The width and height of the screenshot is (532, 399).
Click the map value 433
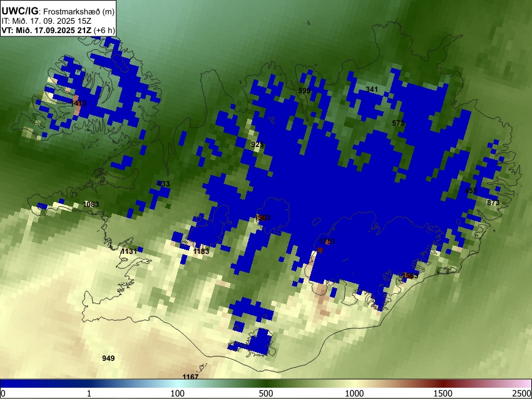click(x=163, y=184)
